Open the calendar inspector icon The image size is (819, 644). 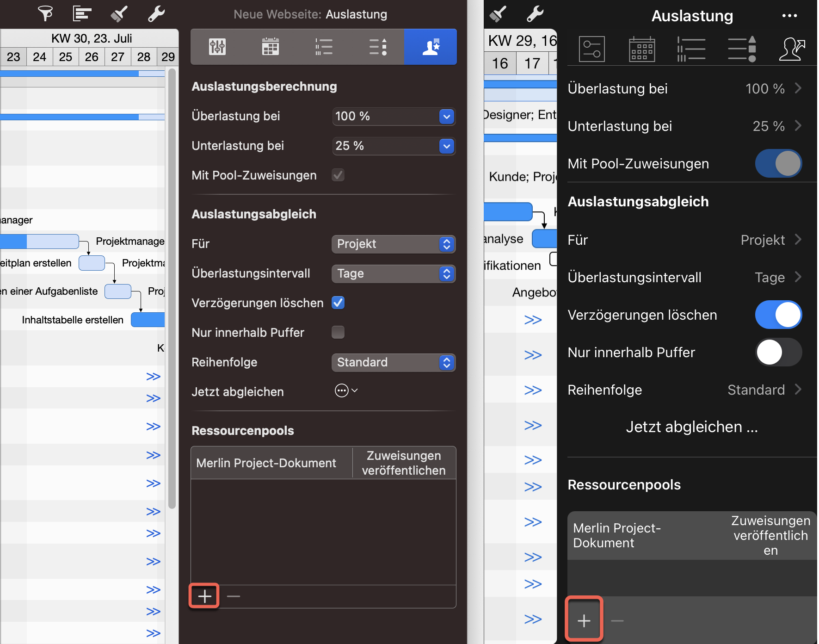click(270, 46)
